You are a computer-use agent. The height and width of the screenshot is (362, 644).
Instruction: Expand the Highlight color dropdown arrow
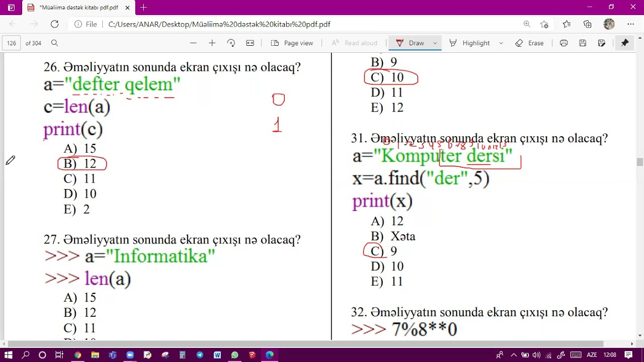(501, 43)
